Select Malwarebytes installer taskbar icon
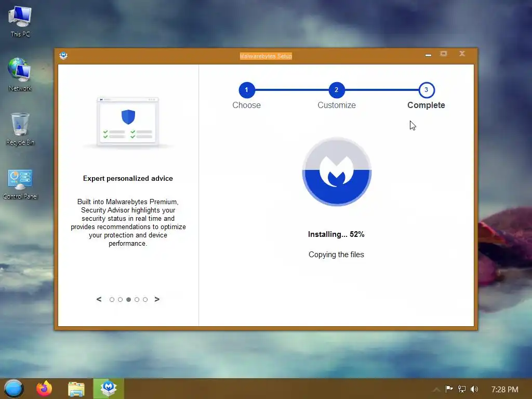 tap(109, 389)
